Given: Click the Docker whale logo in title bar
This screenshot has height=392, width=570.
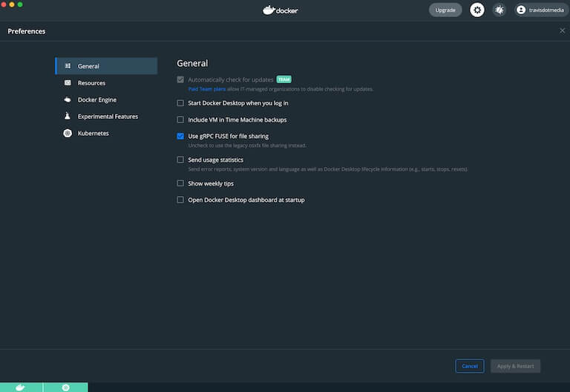Looking at the screenshot, I should [281, 10].
